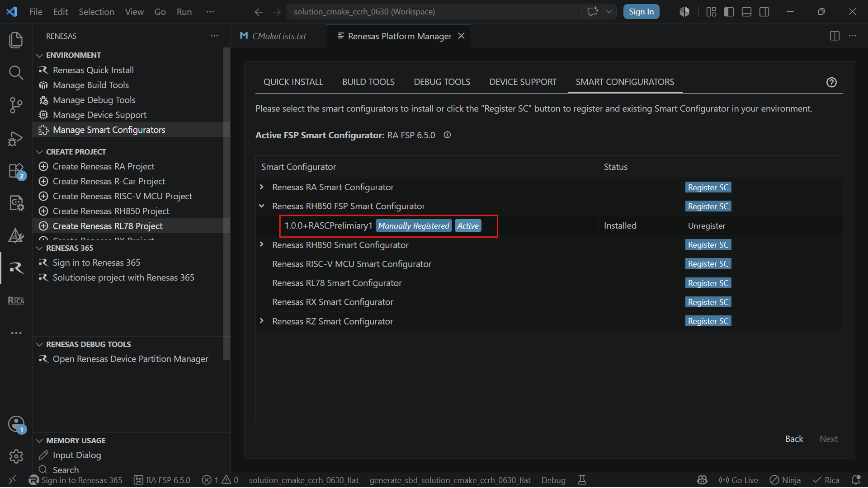
Task: Click the test beaker icon in status bar
Action: pos(582,480)
